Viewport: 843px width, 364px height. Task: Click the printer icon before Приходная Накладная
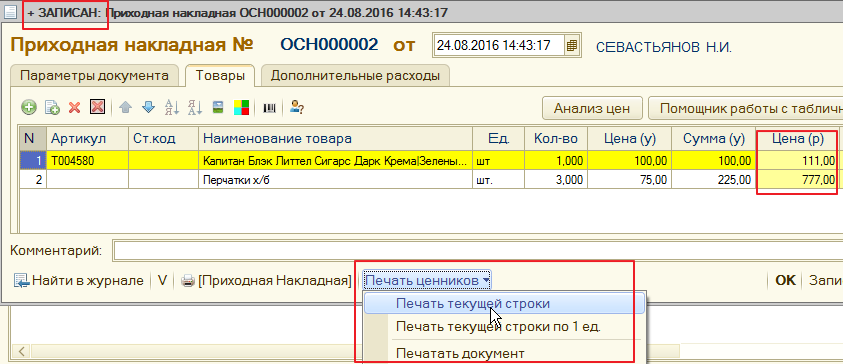[x=187, y=281]
